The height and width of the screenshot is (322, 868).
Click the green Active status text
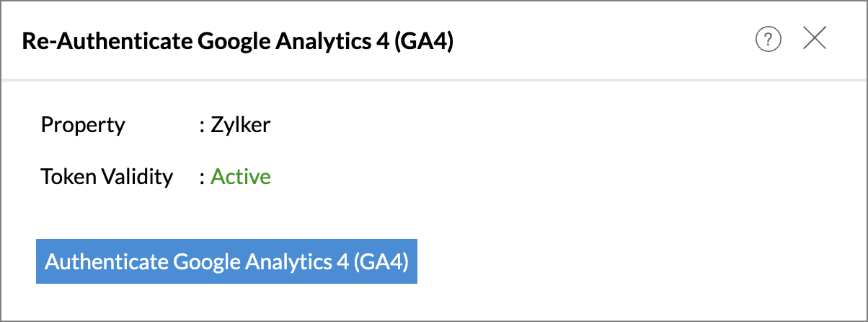pyautogui.click(x=241, y=177)
